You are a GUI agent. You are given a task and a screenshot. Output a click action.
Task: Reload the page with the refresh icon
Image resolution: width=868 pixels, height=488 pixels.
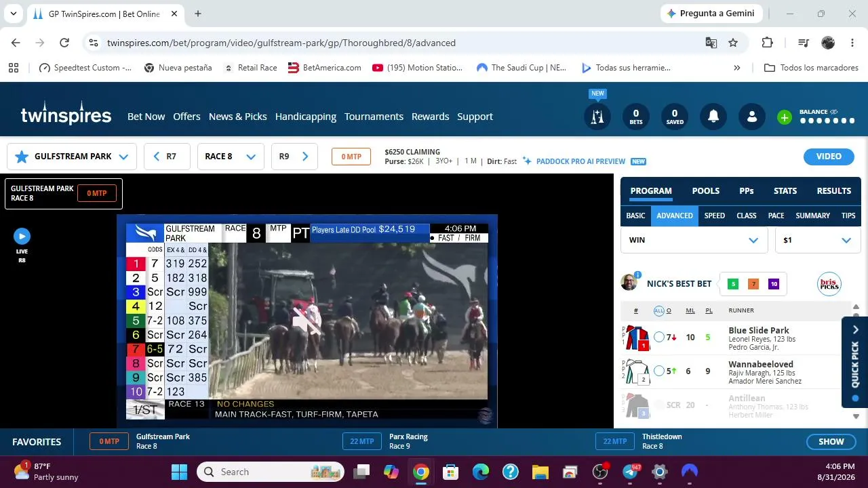coord(64,43)
